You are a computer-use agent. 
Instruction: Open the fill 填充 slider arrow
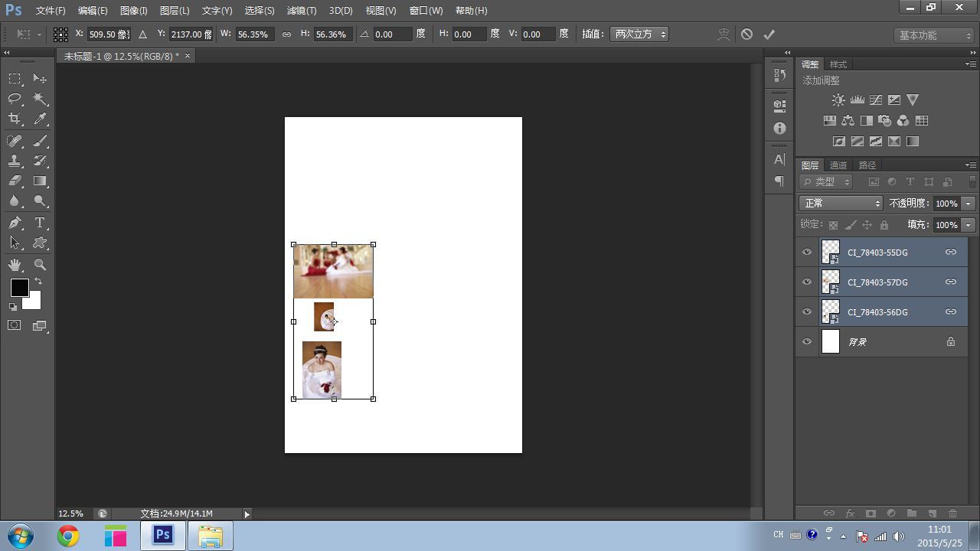point(969,225)
